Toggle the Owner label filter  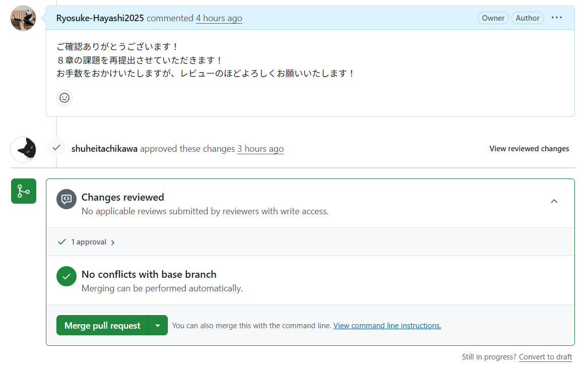[x=493, y=18]
